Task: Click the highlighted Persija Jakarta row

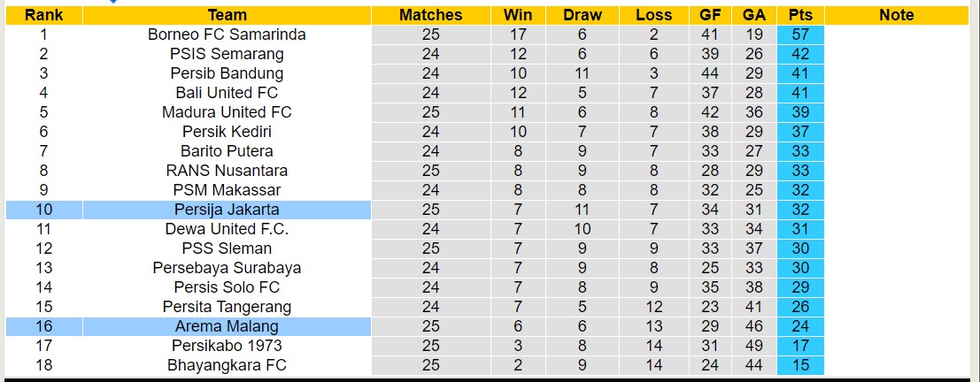Action: point(227,210)
